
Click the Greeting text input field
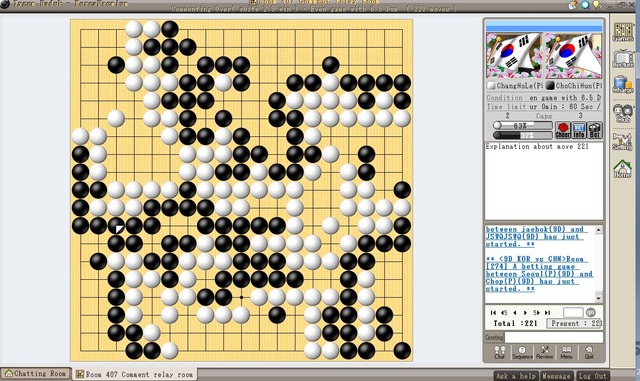pyautogui.click(x=554, y=338)
